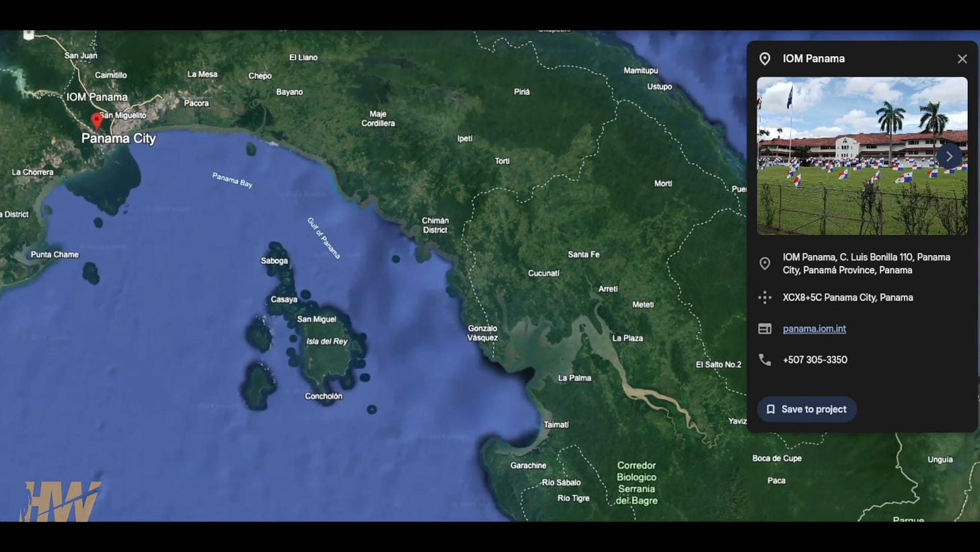The image size is (980, 552).
Task: Click the Río Sábalo map label
Action: coord(561,482)
